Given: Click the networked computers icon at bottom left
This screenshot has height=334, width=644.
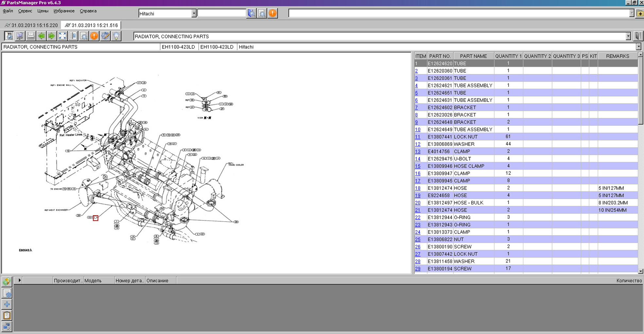Looking at the screenshot, I should click(7, 326).
